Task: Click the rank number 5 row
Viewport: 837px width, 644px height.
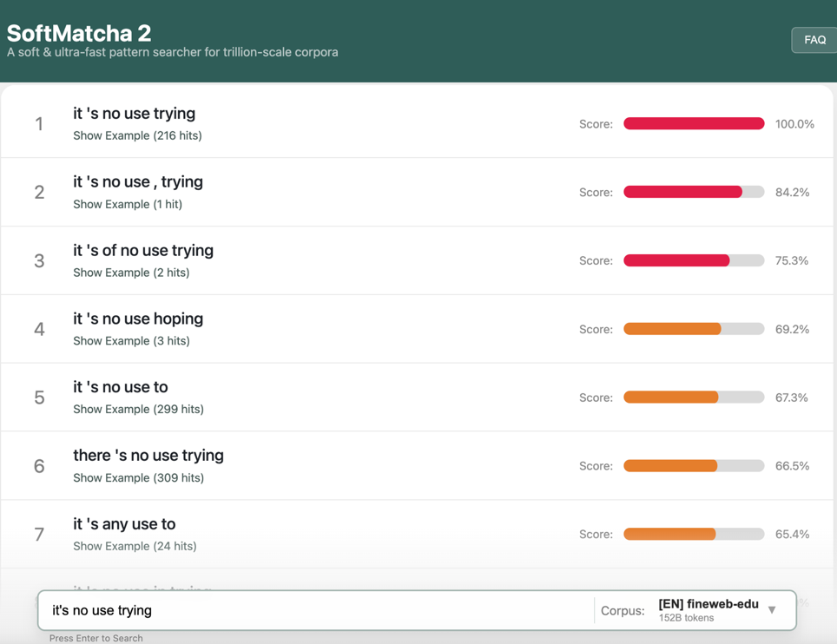Action: (x=417, y=398)
